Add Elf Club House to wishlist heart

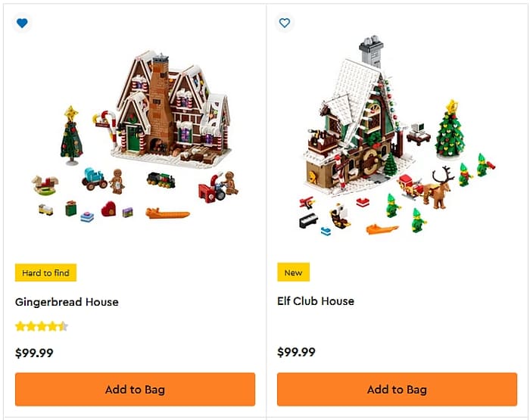(285, 23)
